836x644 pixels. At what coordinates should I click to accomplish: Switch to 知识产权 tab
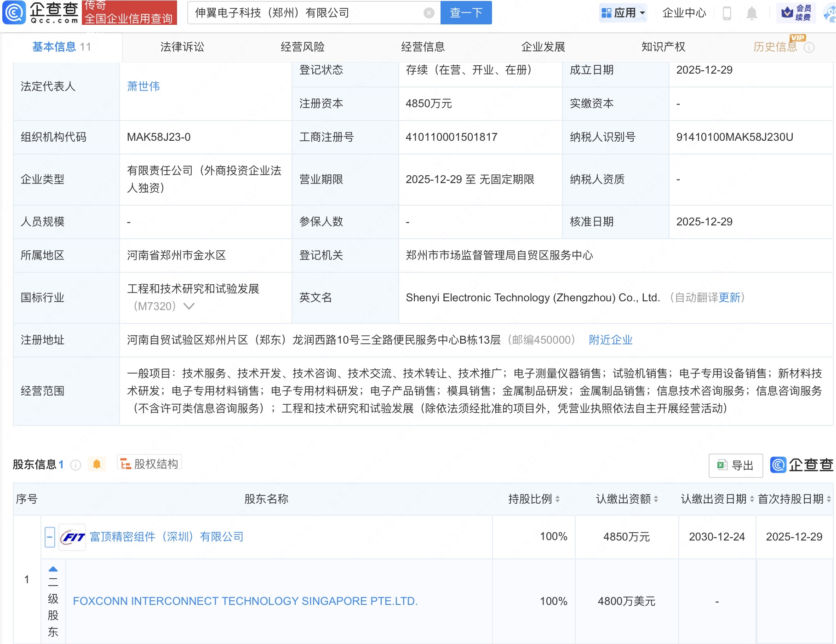point(663,47)
